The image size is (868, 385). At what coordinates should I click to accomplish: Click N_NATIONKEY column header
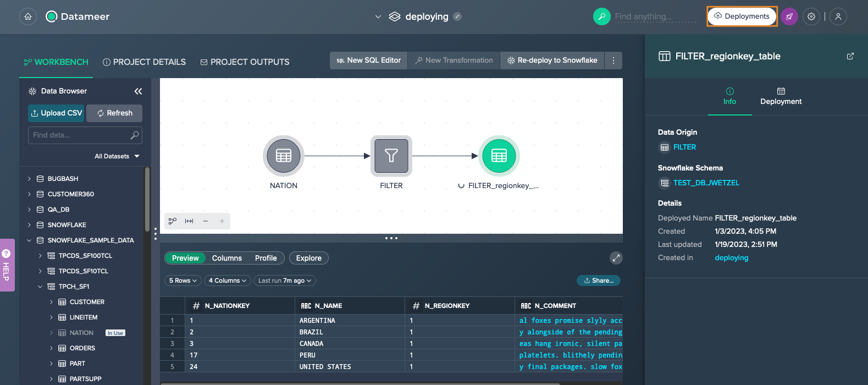point(240,306)
